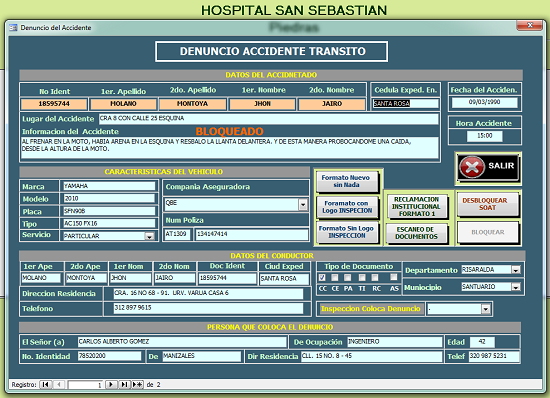This screenshot has height=398, width=550.
Task: Click Foramato con Logo INSPECION button
Action: coord(347,207)
